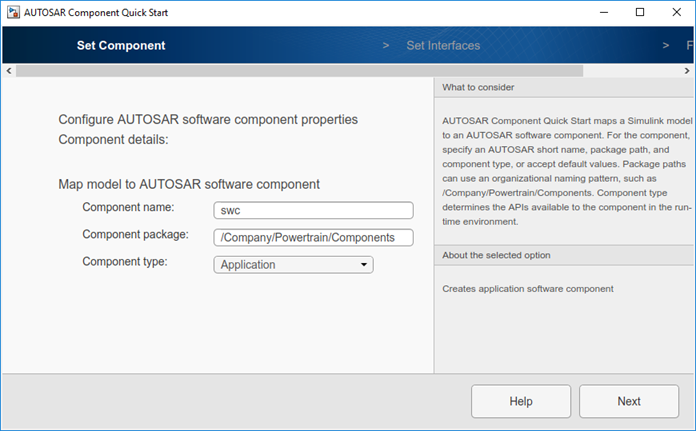Screen dimensions: 696x431
Task: Click the scroll left arrow under steps
Action: [x=8, y=71]
